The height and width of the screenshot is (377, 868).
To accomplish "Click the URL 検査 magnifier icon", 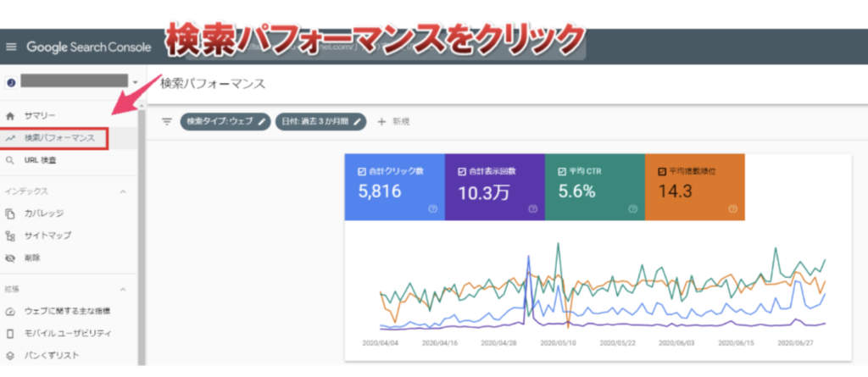I will click(x=10, y=161).
